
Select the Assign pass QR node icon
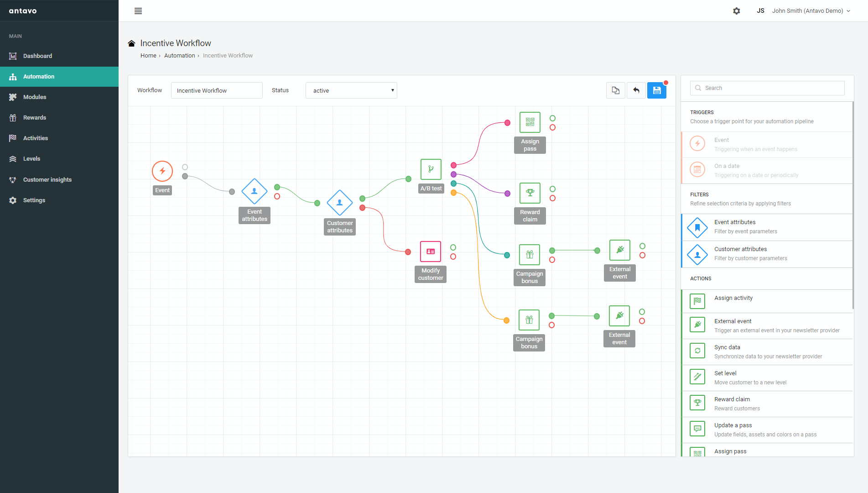[530, 122]
